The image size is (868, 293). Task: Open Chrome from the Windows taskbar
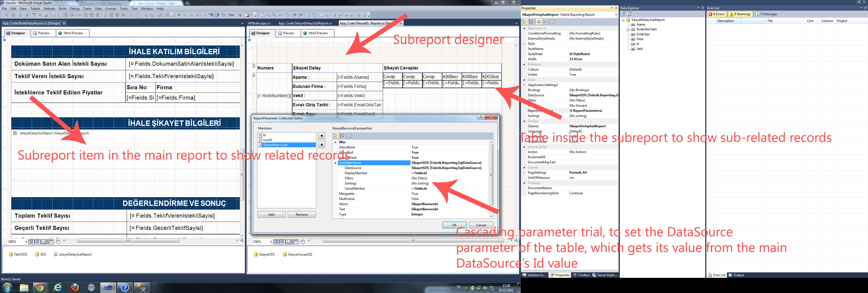click(40, 288)
